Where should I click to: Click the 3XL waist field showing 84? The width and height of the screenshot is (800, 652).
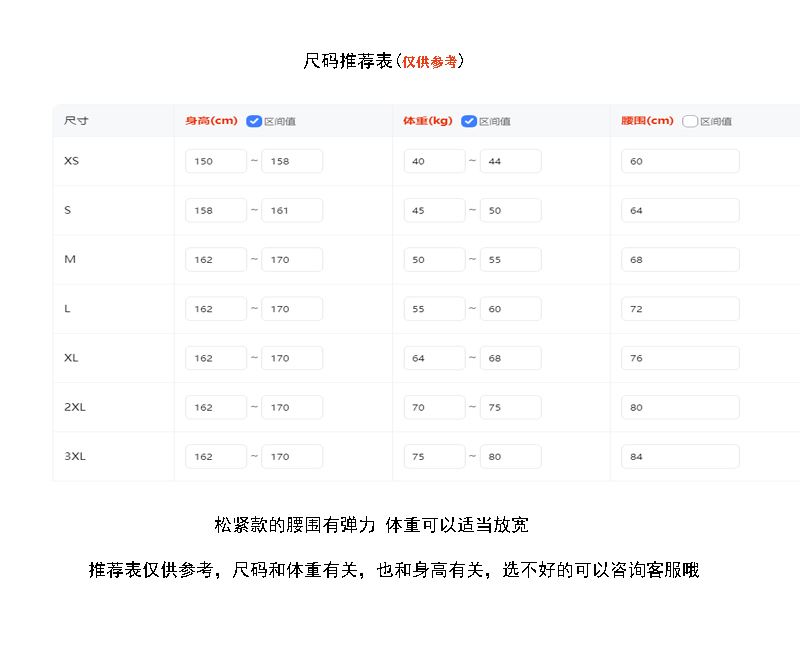680,456
